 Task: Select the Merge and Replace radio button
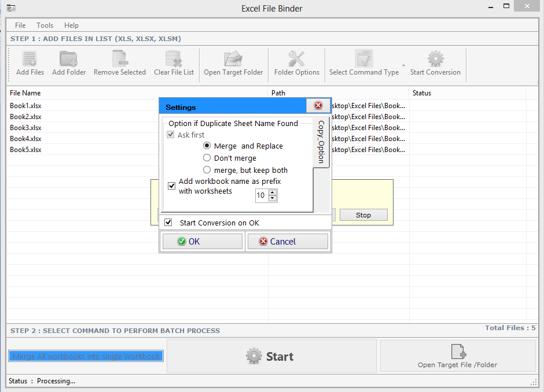[207, 146]
